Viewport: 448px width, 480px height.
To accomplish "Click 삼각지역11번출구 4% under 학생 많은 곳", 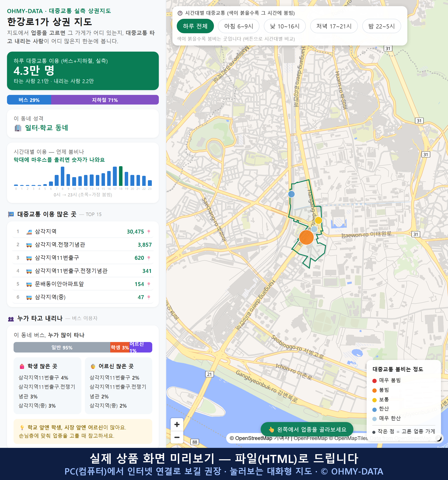I will [44, 378].
